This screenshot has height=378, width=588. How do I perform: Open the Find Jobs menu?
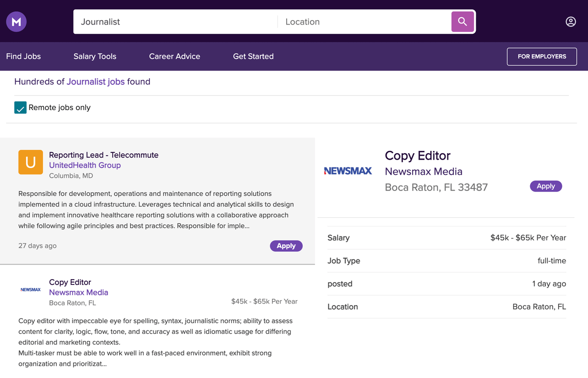pos(24,56)
